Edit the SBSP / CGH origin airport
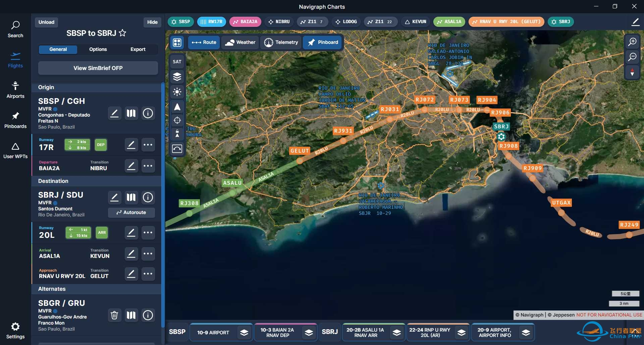This screenshot has width=644, height=345. coord(114,113)
